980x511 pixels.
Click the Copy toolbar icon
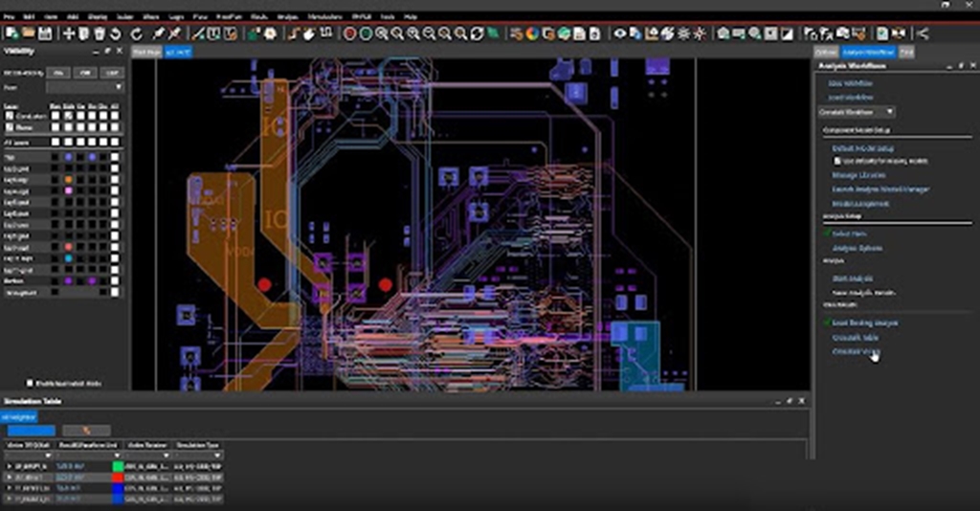coord(84,33)
